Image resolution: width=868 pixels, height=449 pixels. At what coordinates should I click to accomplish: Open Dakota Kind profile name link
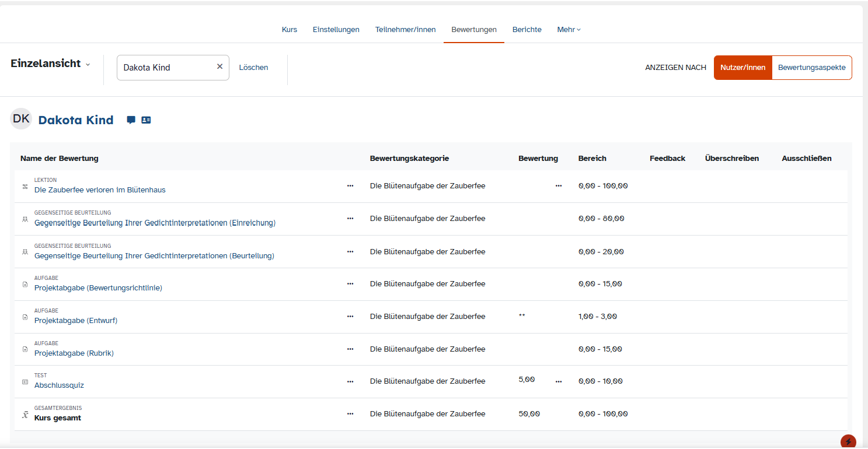(76, 120)
